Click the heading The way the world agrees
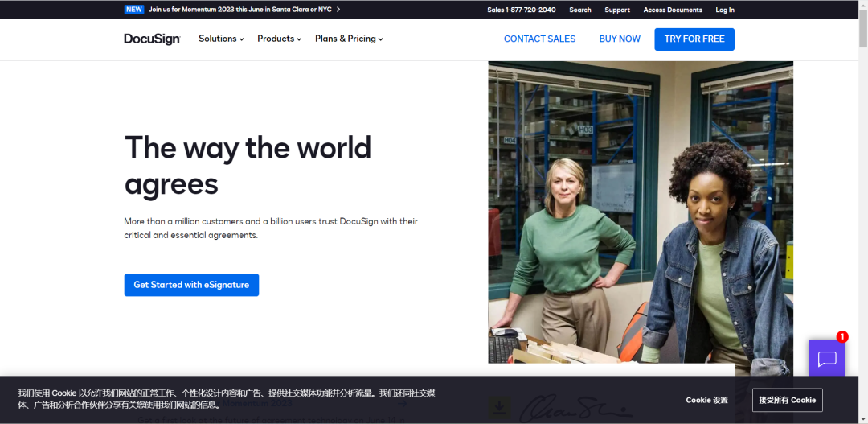 click(248, 166)
